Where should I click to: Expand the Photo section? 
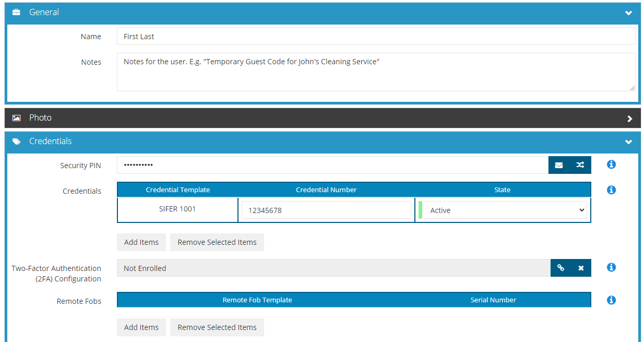[x=629, y=119]
